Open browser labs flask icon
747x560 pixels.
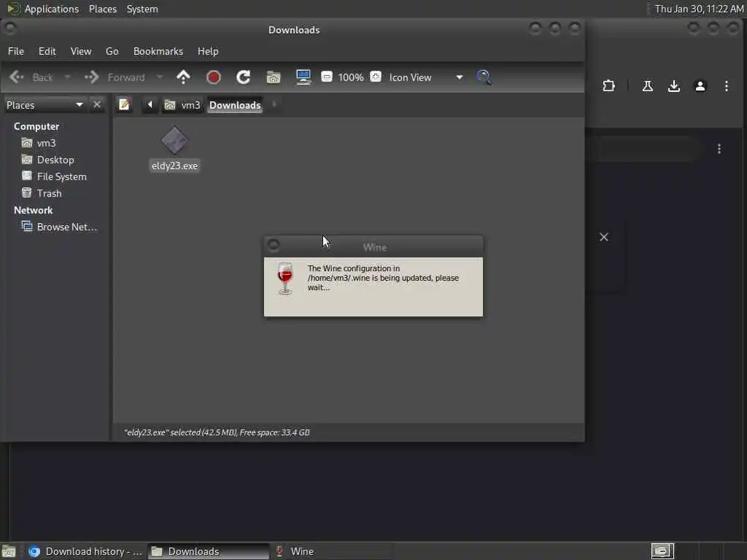click(x=648, y=86)
